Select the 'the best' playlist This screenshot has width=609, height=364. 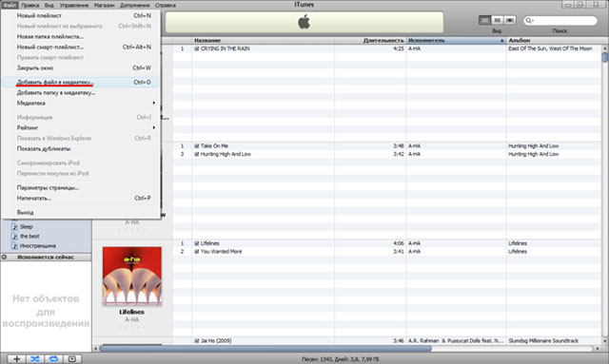tap(29, 236)
